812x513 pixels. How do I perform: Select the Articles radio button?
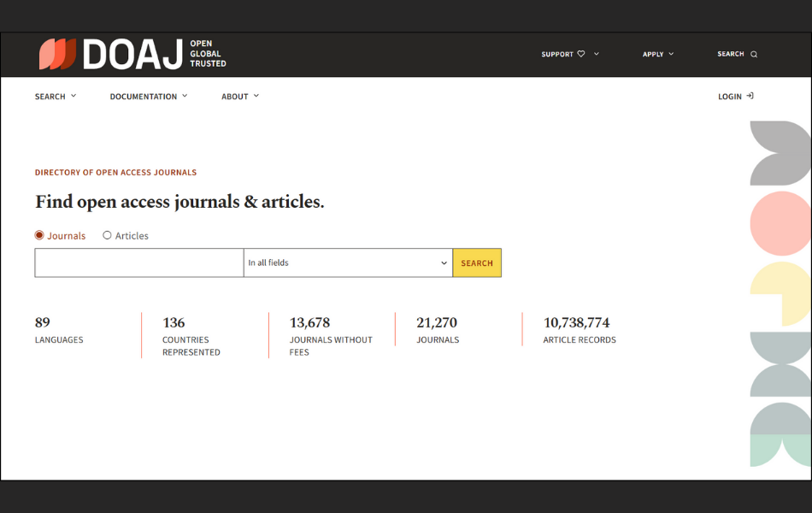(x=107, y=235)
